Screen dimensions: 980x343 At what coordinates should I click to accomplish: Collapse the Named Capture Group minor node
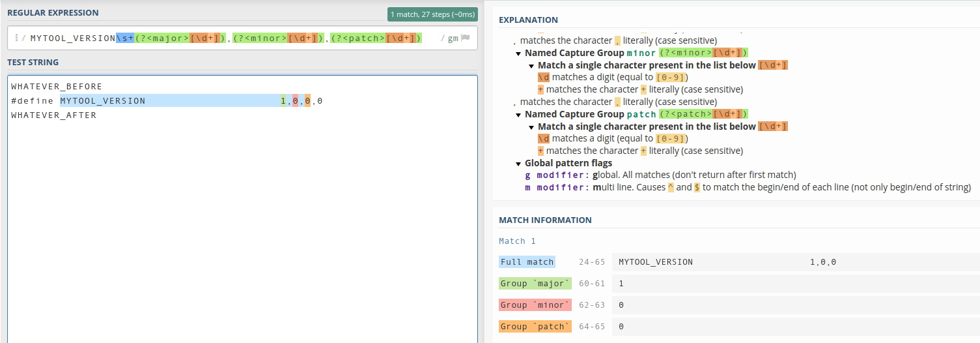pos(518,53)
